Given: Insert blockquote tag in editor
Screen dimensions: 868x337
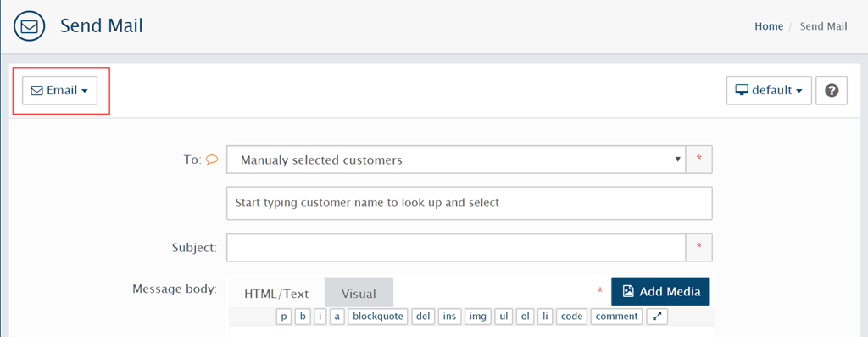Looking at the screenshot, I should (x=378, y=317).
